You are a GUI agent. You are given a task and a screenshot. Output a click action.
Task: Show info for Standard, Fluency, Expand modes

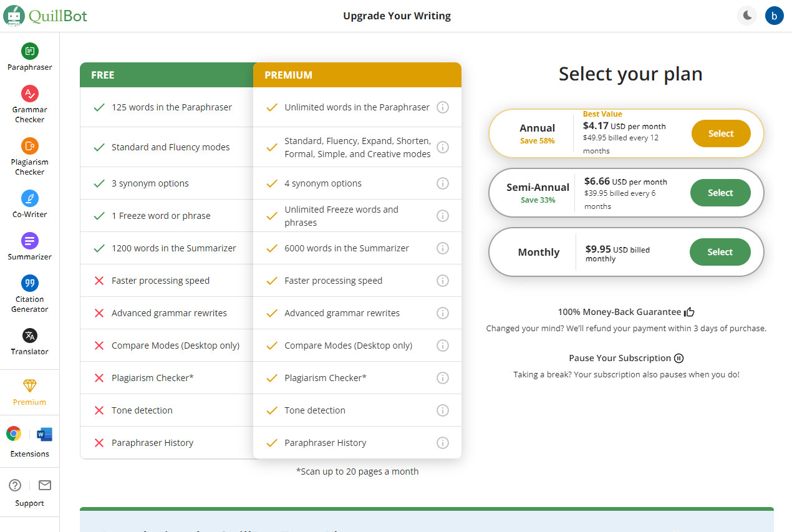pos(443,147)
